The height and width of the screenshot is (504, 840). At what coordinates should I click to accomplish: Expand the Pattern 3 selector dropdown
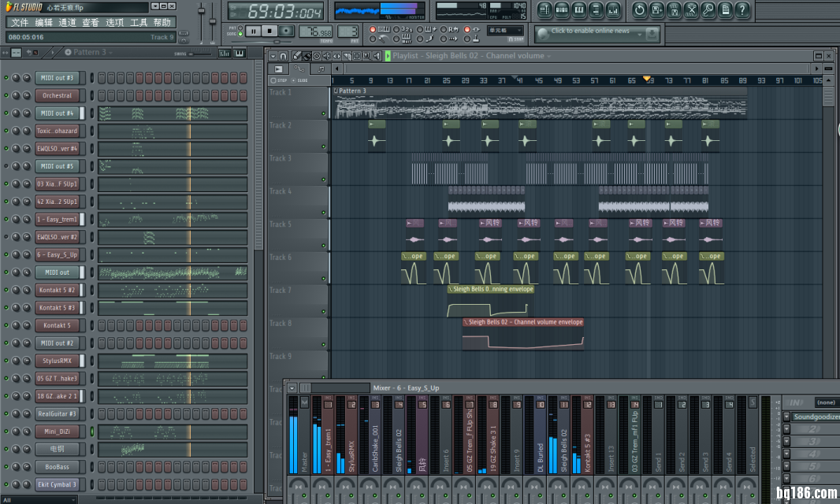tap(111, 53)
